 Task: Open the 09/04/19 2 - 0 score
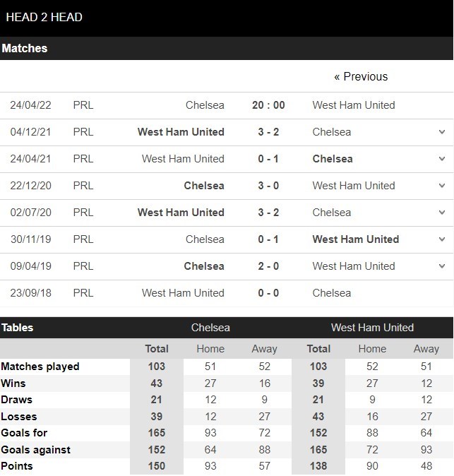tap(268, 266)
